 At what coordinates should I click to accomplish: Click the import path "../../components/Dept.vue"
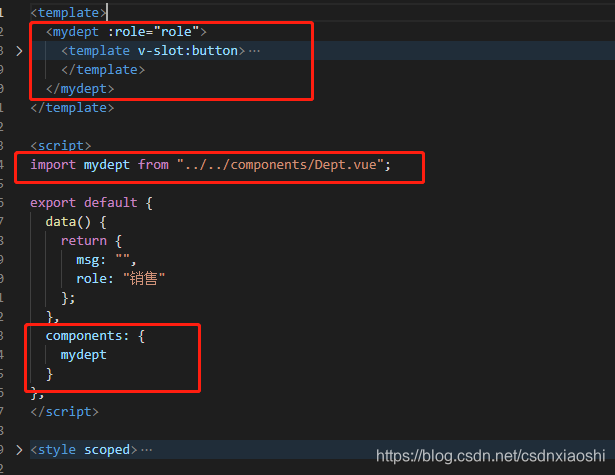(x=280, y=165)
